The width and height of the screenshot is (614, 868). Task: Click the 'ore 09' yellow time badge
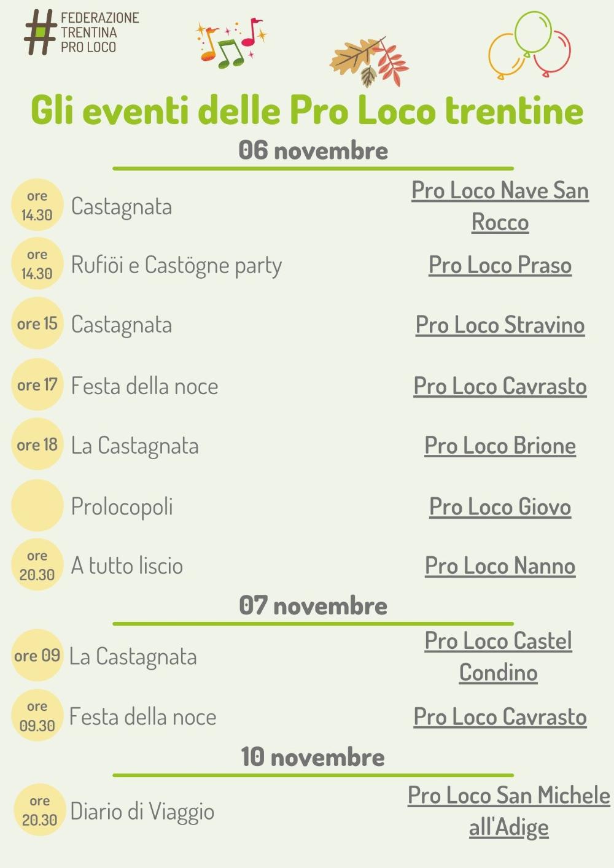tap(37, 656)
